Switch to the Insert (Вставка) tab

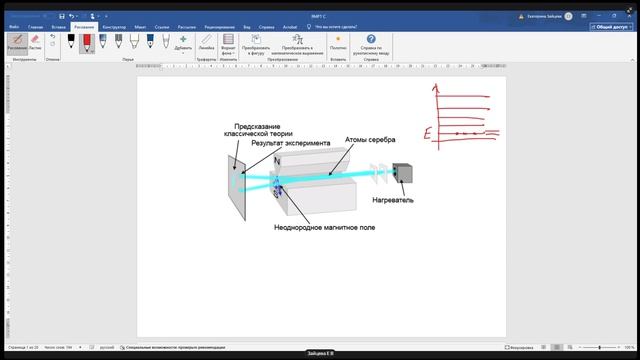coord(58,27)
